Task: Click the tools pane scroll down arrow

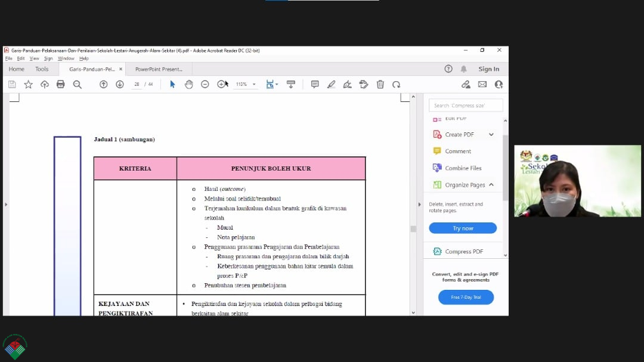Action: tap(505, 255)
